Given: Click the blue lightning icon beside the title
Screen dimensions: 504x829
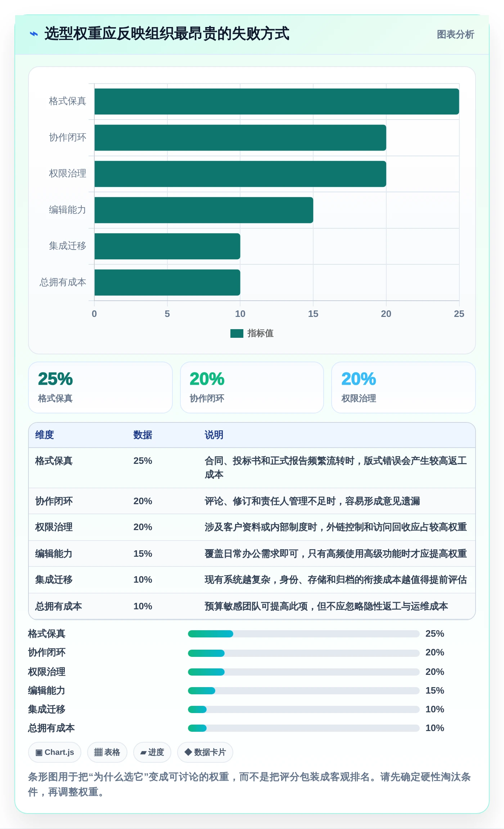Looking at the screenshot, I should 33,34.
